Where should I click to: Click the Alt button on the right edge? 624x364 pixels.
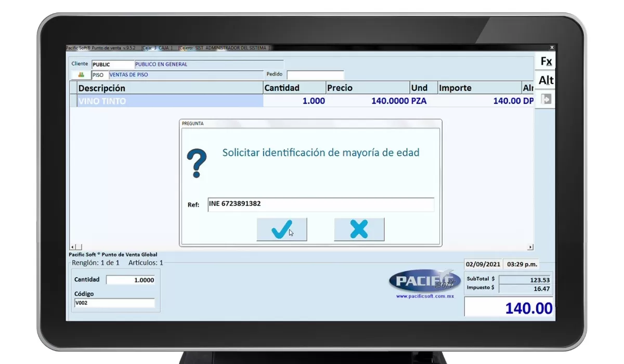pyautogui.click(x=545, y=80)
